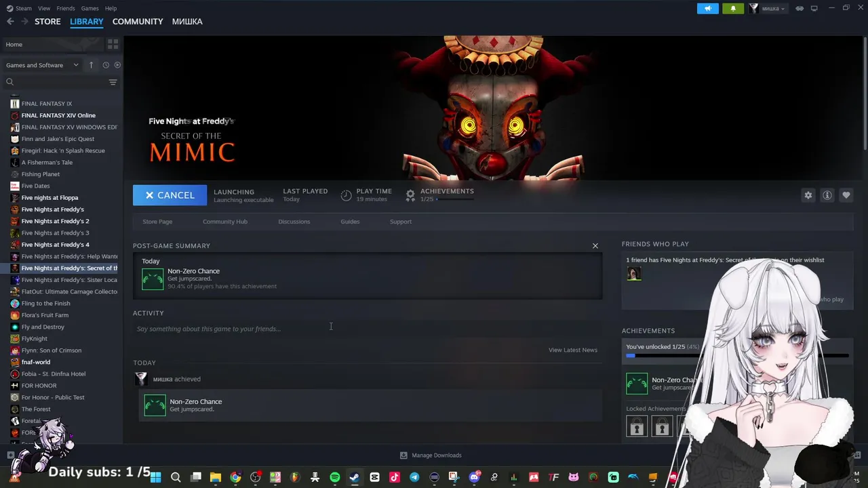Open the Support link
This screenshot has width=868, height=488.
[401, 222]
